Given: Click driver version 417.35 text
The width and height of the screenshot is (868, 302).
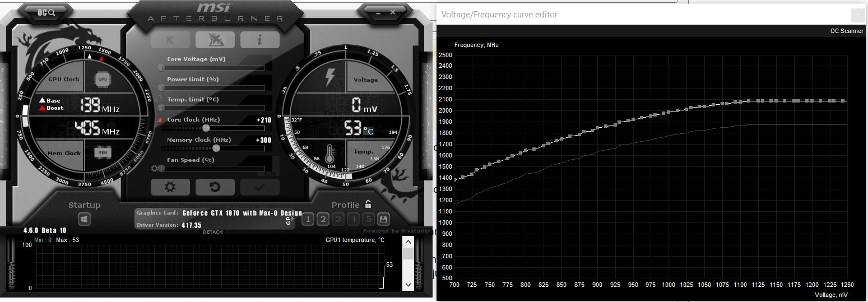Looking at the screenshot, I should coord(191,225).
